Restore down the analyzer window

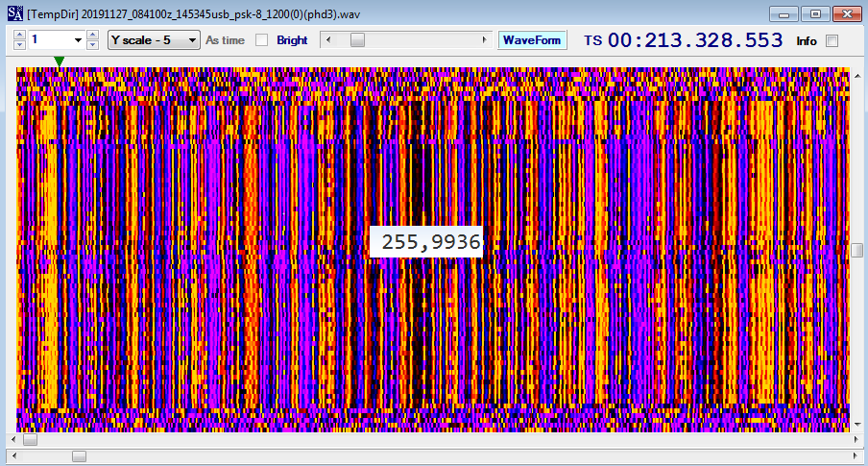coord(815,13)
